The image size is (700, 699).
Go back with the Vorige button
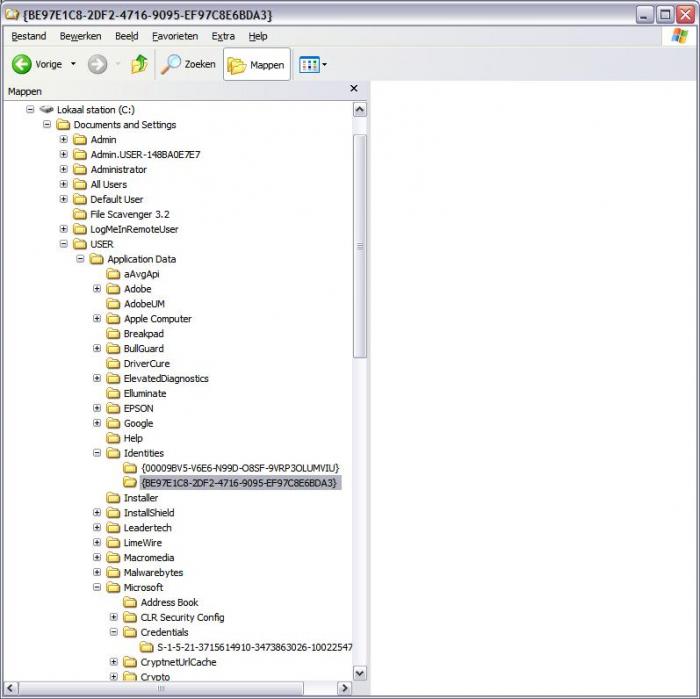(x=37, y=64)
